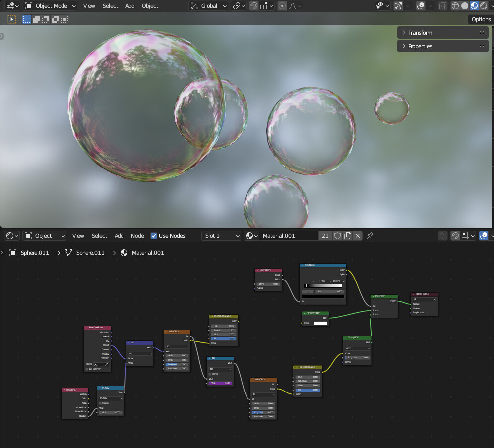Select Solid viewport shading
494x448 pixels.
tap(465, 5)
